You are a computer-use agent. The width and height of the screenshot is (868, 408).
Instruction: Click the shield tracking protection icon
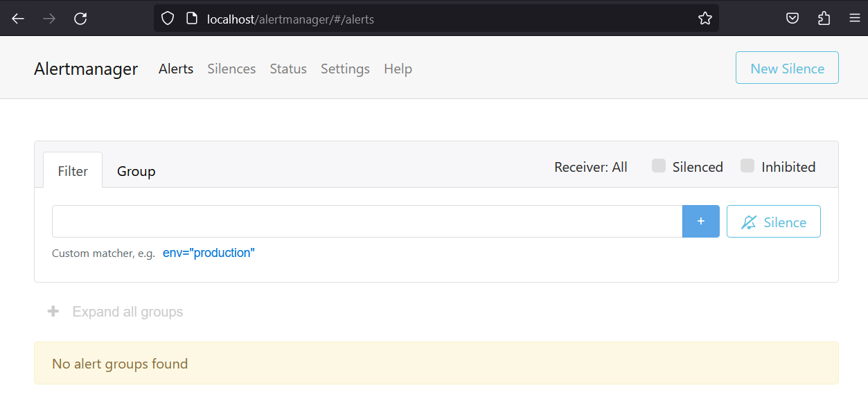coord(168,19)
